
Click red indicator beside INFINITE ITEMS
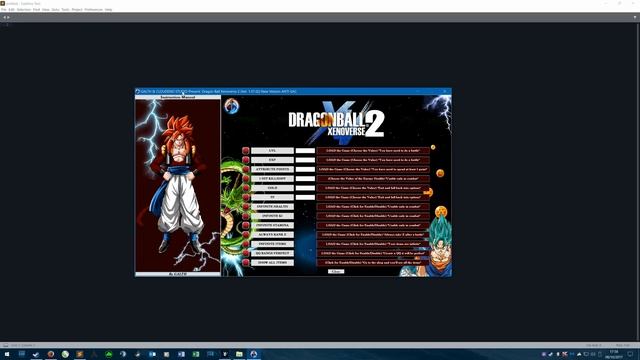tap(246, 244)
